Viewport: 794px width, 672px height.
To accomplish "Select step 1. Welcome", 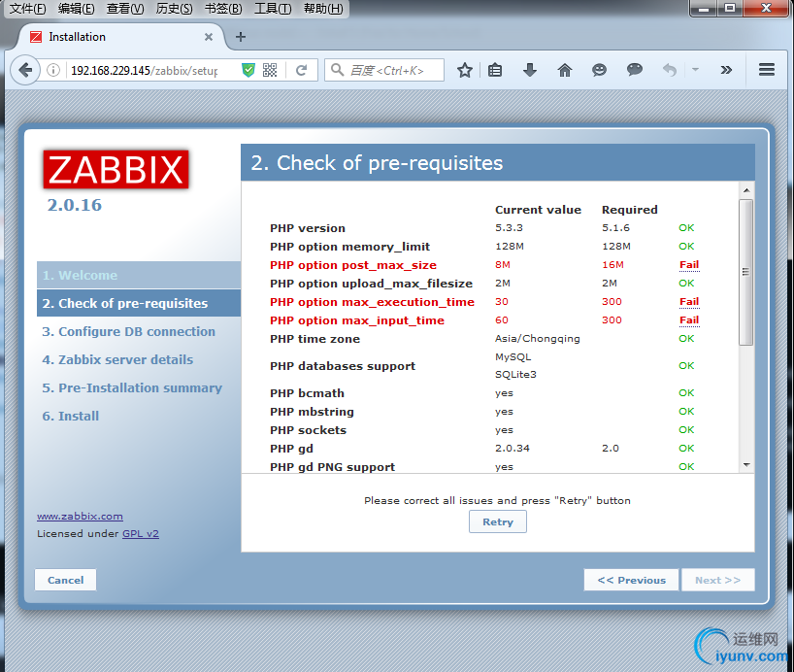I will [x=138, y=275].
